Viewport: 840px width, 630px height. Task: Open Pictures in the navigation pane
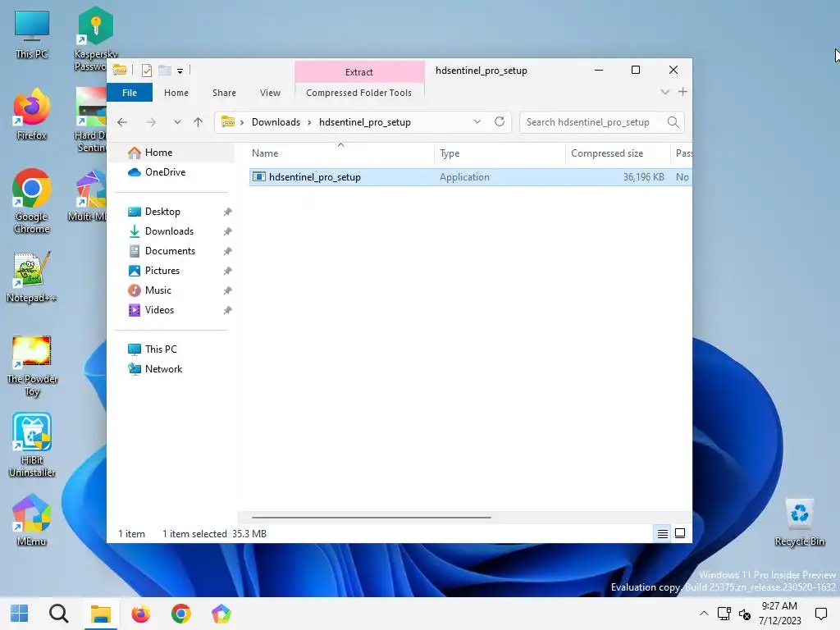coord(162,271)
